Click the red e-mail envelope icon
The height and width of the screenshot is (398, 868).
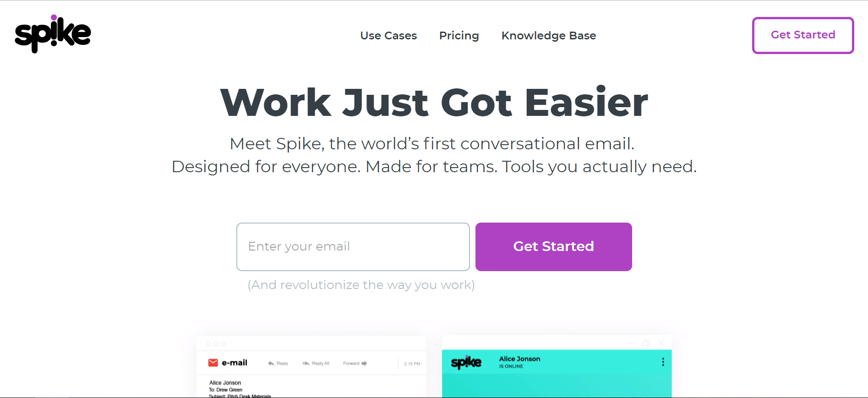coord(213,363)
